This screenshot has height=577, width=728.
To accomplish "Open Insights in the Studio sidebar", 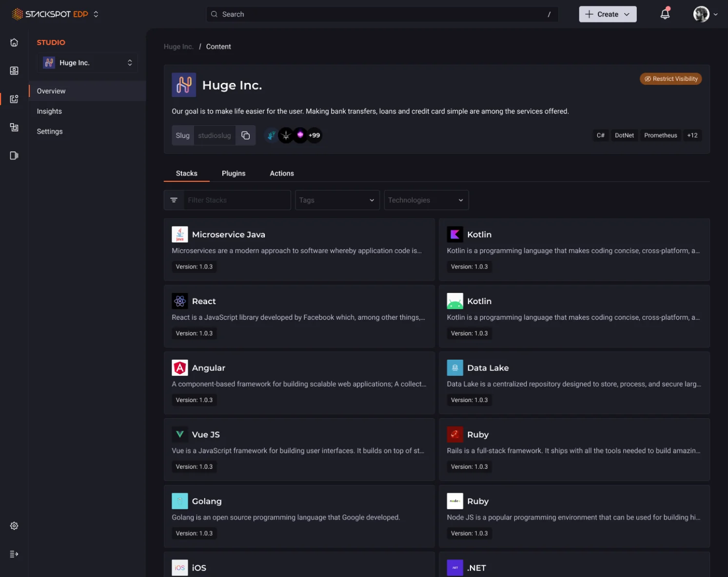I will pyautogui.click(x=88, y=111).
